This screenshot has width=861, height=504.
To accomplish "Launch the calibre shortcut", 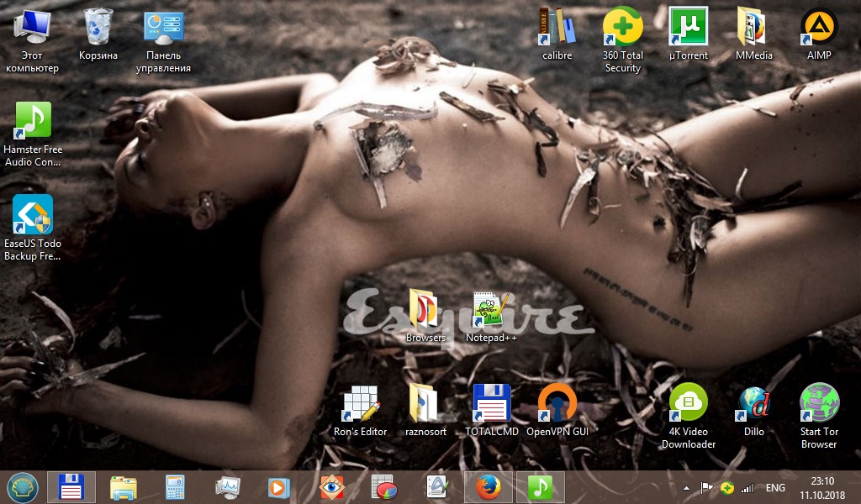I will coord(557,34).
